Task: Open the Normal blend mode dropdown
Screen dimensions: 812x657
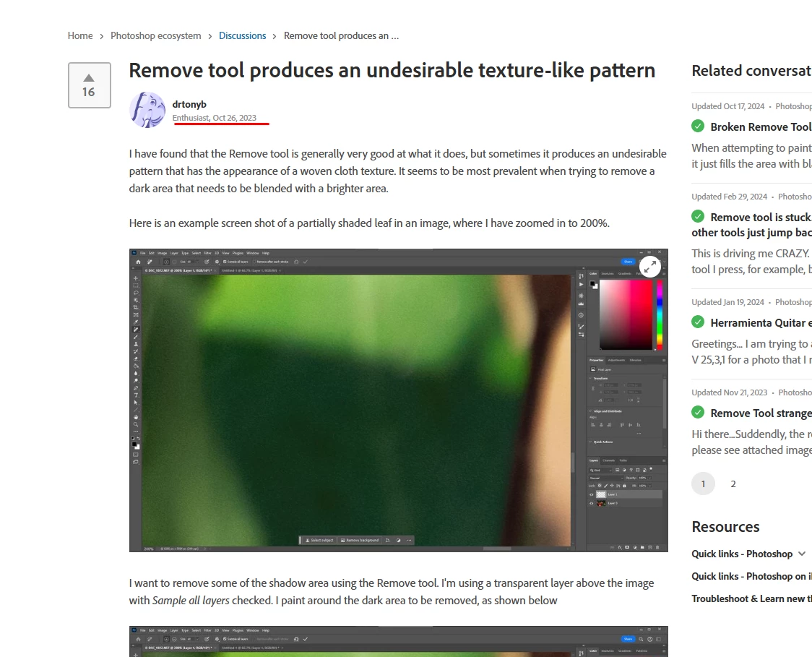Action: tap(606, 478)
